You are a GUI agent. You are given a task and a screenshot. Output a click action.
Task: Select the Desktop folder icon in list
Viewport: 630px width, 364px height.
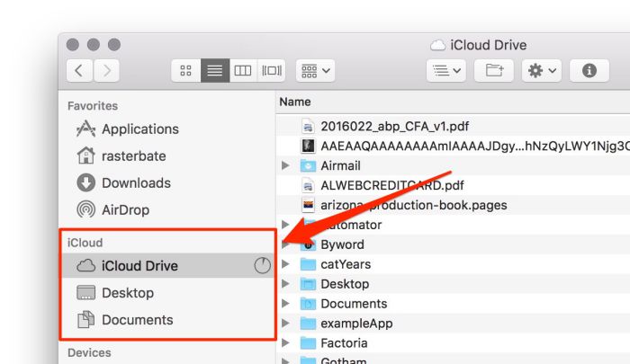coord(308,284)
